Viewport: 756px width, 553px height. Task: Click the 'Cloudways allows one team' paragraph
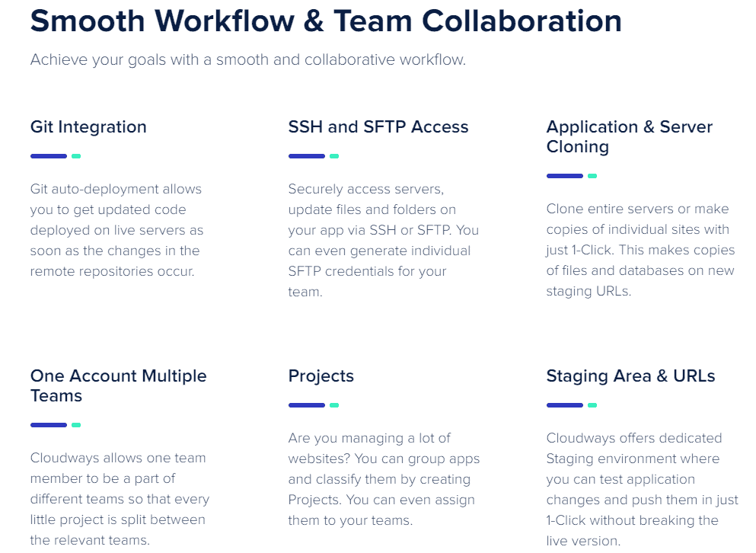click(x=120, y=499)
